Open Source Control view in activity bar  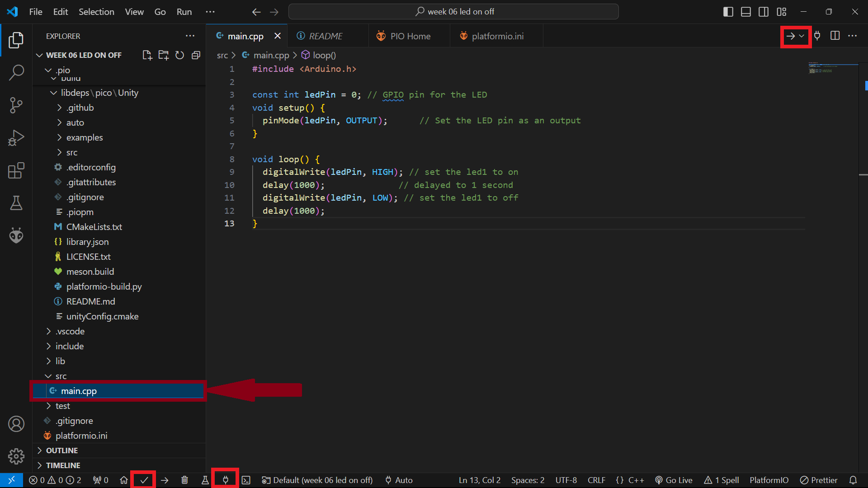pos(16,105)
